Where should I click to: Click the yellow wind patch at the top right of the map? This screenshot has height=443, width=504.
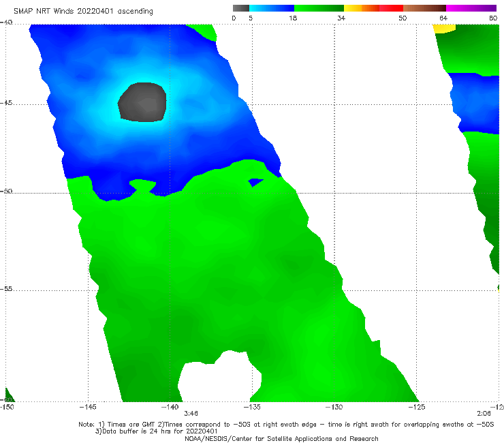[445, 29]
